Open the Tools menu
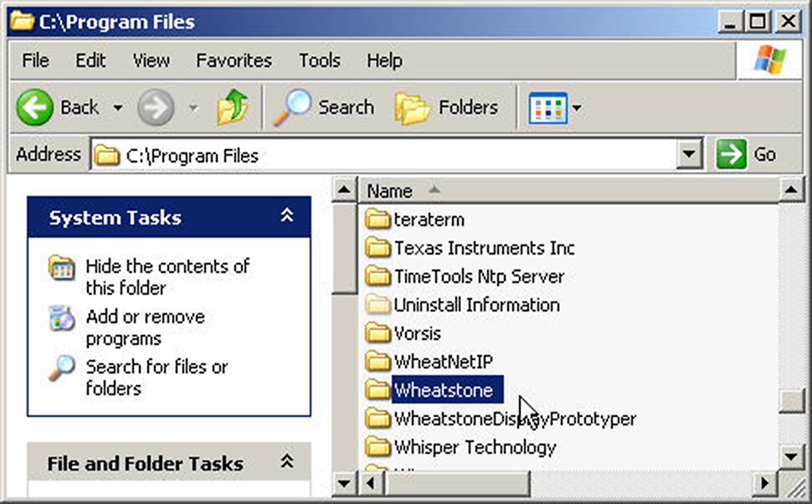Viewport: 812px width, 504px height. (320, 60)
